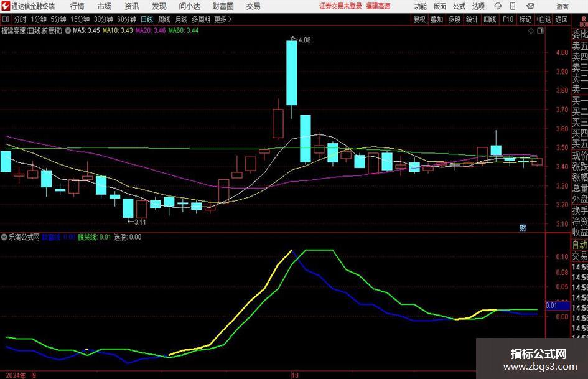Click the 脱贫线: 0.01 indicator label

click(95, 237)
